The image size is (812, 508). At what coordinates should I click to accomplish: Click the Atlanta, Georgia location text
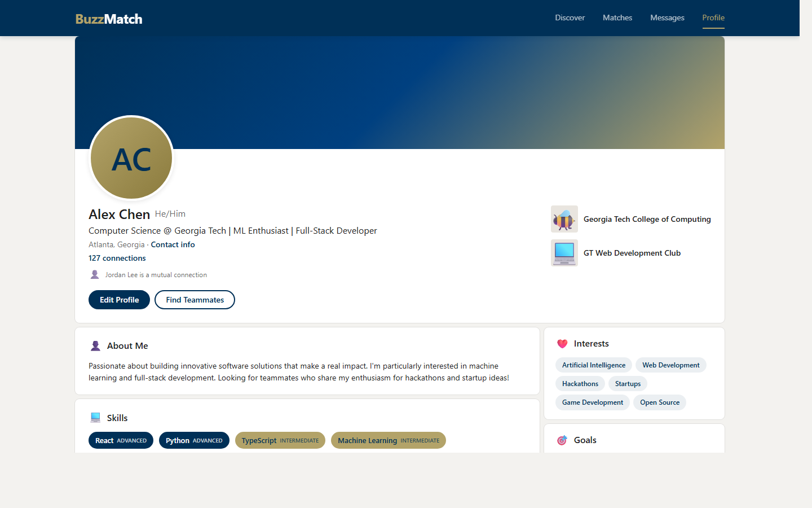(117, 244)
